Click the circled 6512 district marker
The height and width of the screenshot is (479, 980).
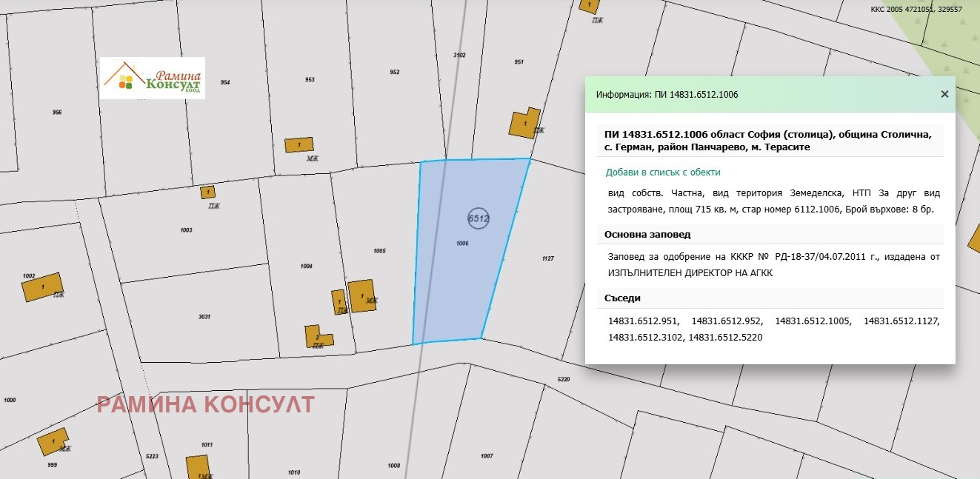click(479, 218)
